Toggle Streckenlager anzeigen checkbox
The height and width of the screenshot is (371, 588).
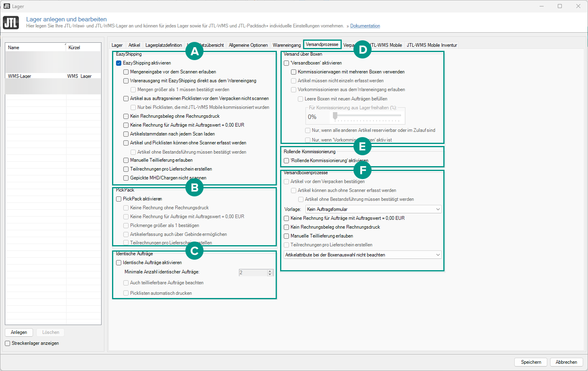[x=8, y=343]
